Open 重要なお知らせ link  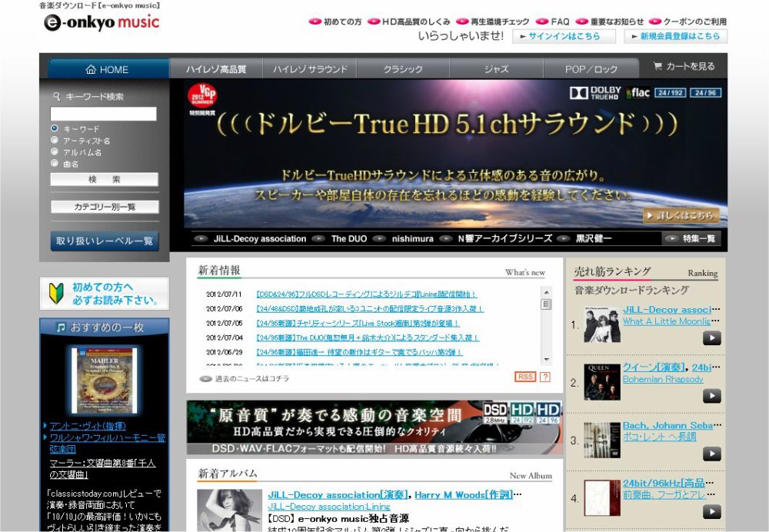(610, 22)
